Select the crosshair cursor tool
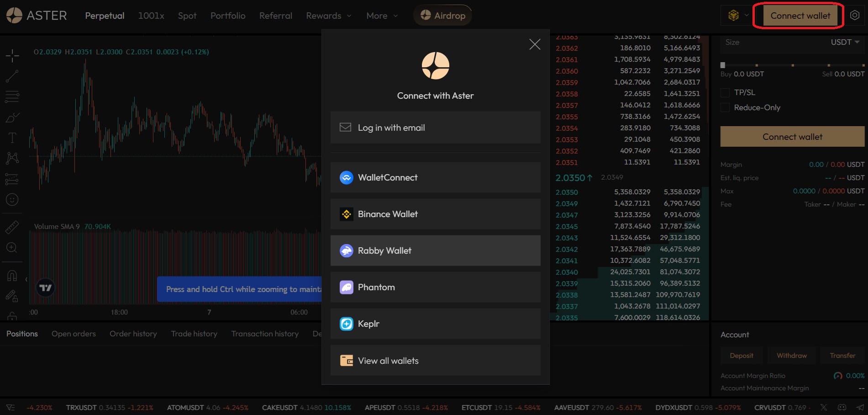This screenshot has width=868, height=415. [x=12, y=56]
